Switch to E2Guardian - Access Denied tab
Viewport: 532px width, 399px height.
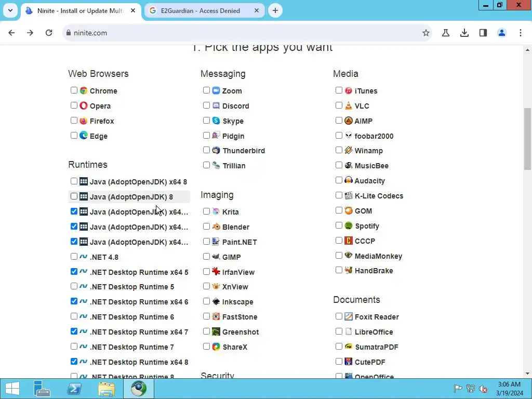click(205, 11)
